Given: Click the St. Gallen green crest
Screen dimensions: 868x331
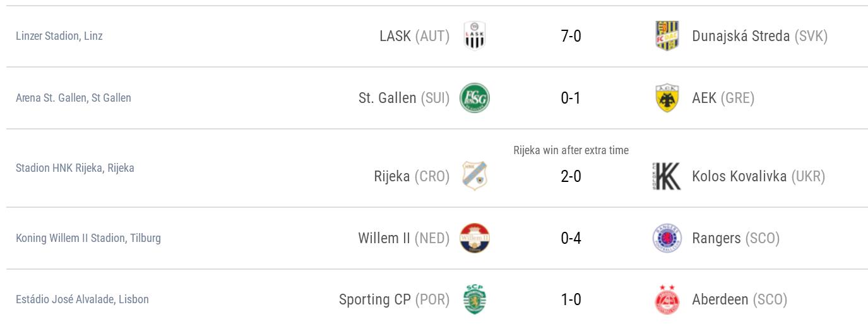Looking at the screenshot, I should tap(474, 98).
